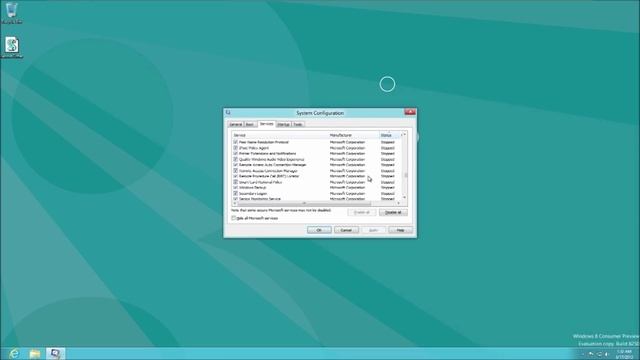Check Hide all Microsoft services

point(234,218)
